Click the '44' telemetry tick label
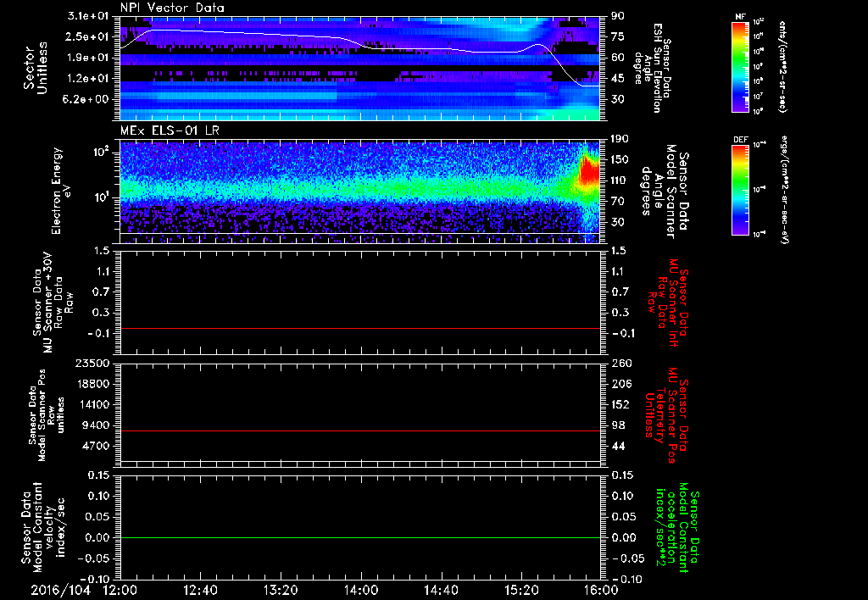Screen dimensions: 868x600 click(618, 446)
